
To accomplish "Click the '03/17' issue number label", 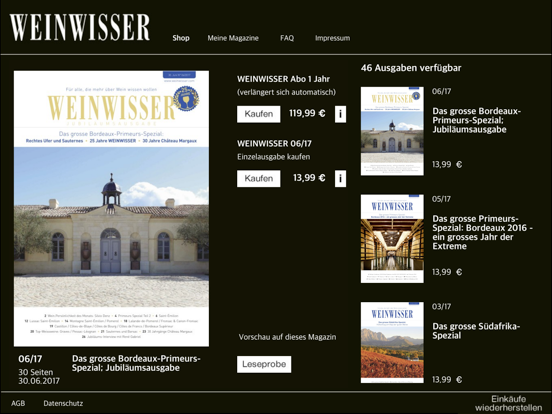I will click(x=441, y=306).
